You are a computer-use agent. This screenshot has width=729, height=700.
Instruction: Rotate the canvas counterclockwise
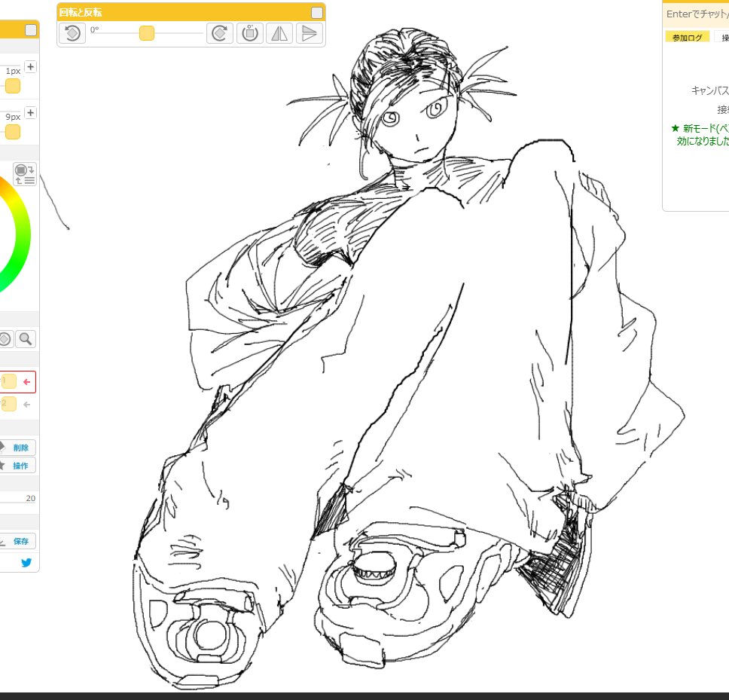pos(72,33)
